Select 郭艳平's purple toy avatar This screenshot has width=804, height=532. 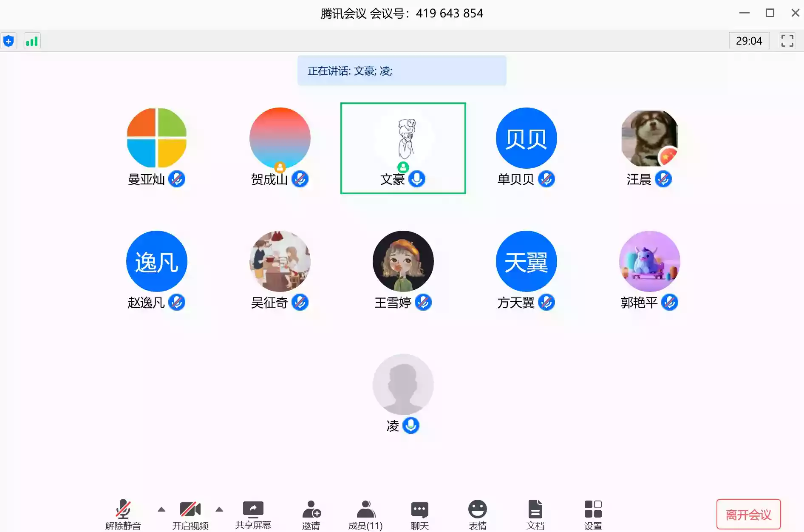[650, 261]
